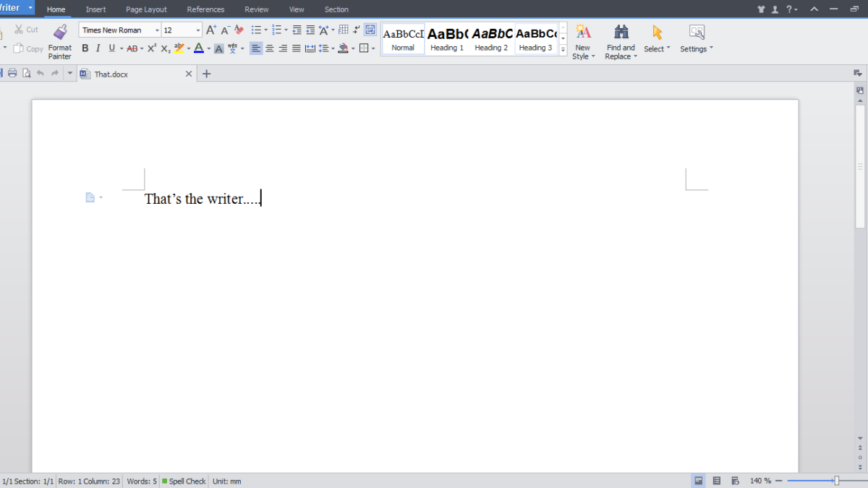868x488 pixels.
Task: Center align text
Action: pos(270,48)
